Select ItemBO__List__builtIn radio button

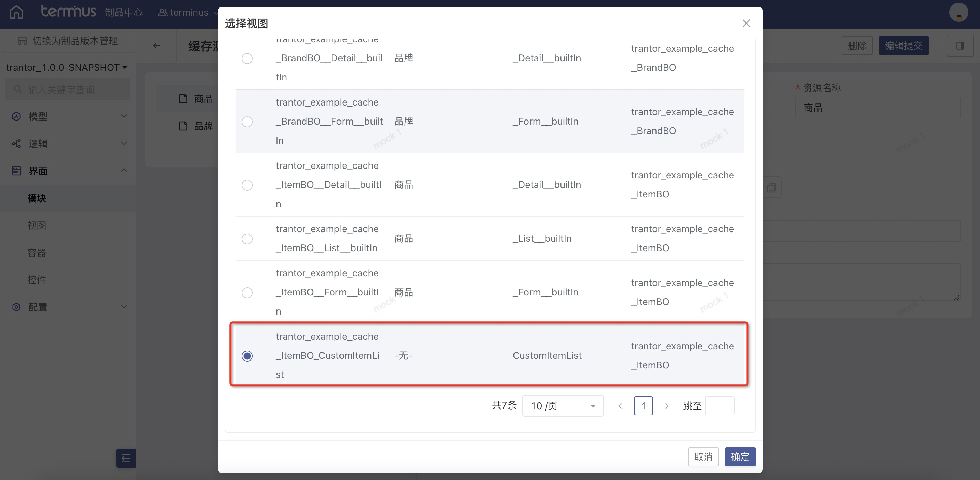[x=247, y=239]
